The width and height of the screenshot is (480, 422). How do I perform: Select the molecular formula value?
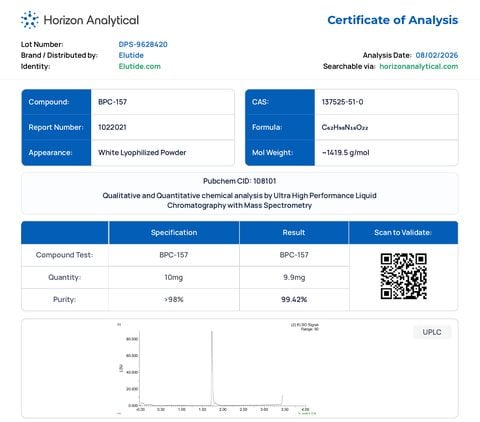click(x=345, y=127)
